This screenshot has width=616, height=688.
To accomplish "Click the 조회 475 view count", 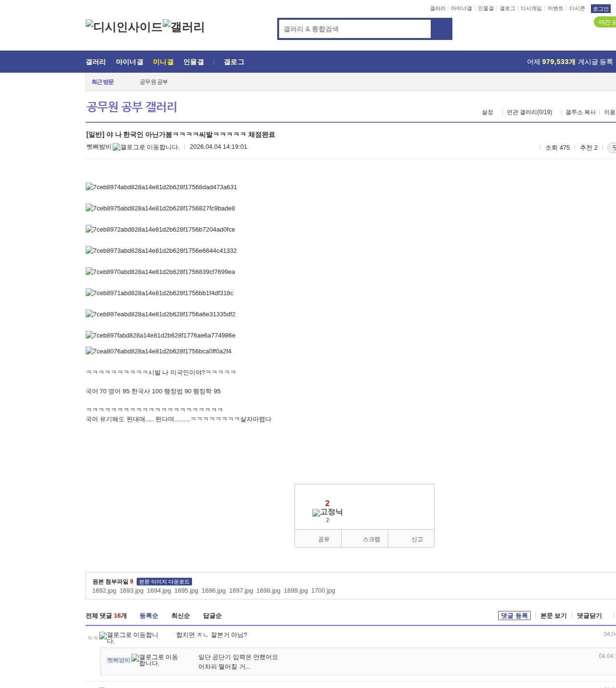I will (x=557, y=148).
